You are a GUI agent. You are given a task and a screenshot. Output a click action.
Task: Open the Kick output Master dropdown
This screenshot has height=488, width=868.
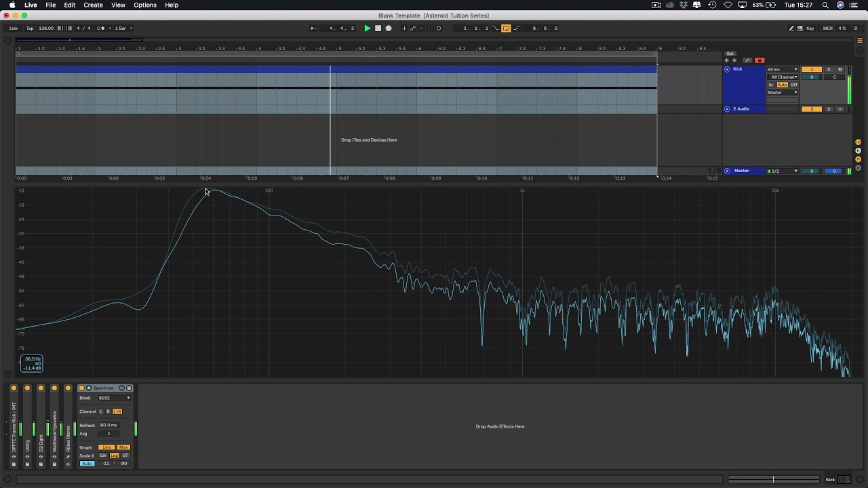coord(783,92)
